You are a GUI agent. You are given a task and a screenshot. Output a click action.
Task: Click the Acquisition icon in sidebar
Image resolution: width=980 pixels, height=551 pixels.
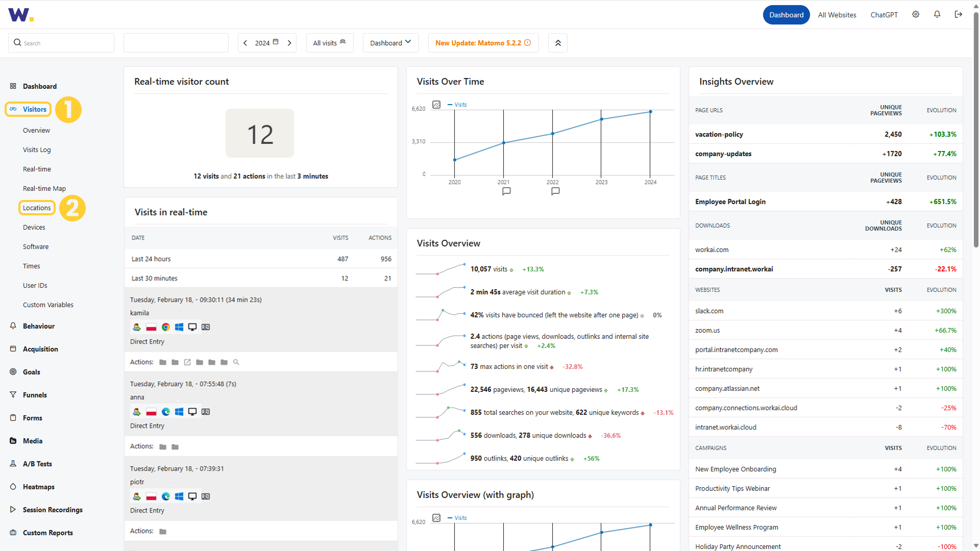(x=13, y=349)
